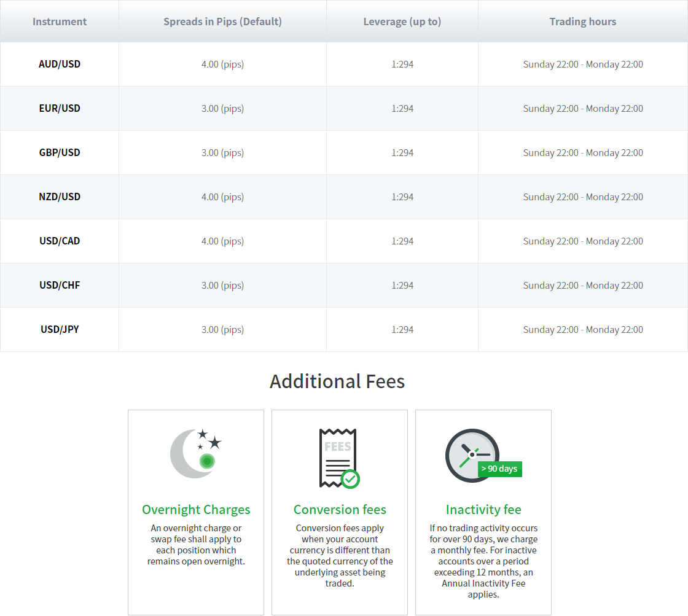Open the Conversion fees heading

340,510
